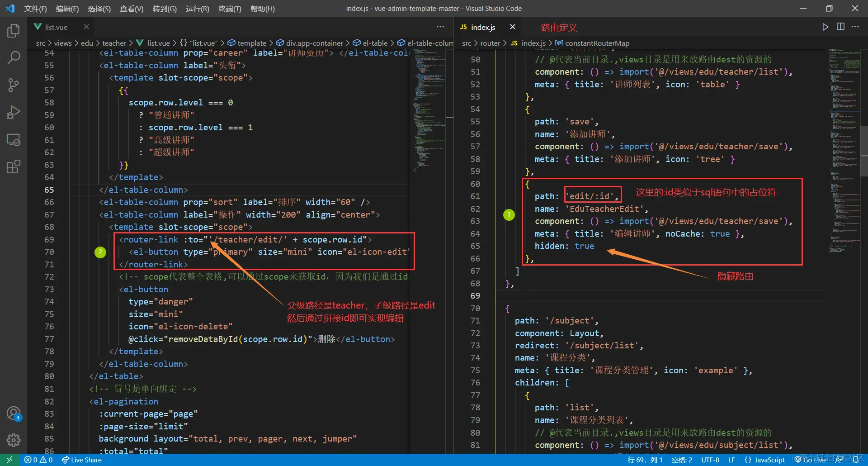Open the Remote Explorer view
The height and width of the screenshot is (466, 868).
click(x=14, y=140)
